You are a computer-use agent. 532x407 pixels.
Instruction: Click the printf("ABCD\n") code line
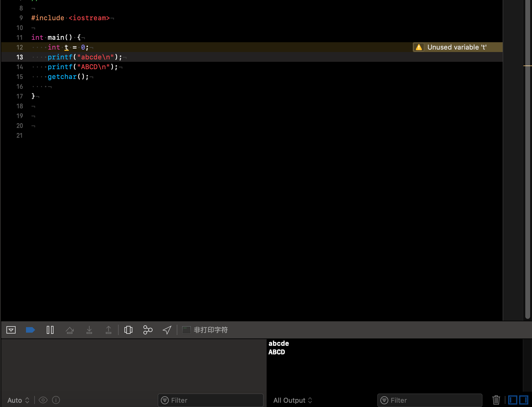tap(83, 67)
